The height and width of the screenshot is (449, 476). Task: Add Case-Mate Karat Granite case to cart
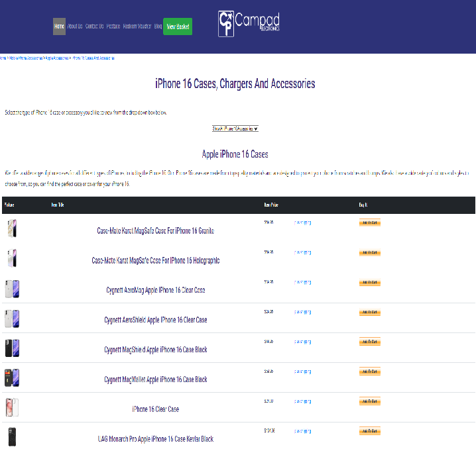click(370, 223)
